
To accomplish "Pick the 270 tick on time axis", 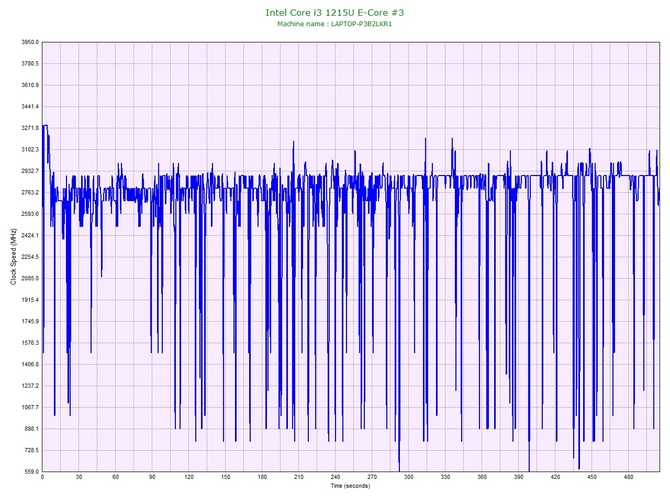I will 372,477.
